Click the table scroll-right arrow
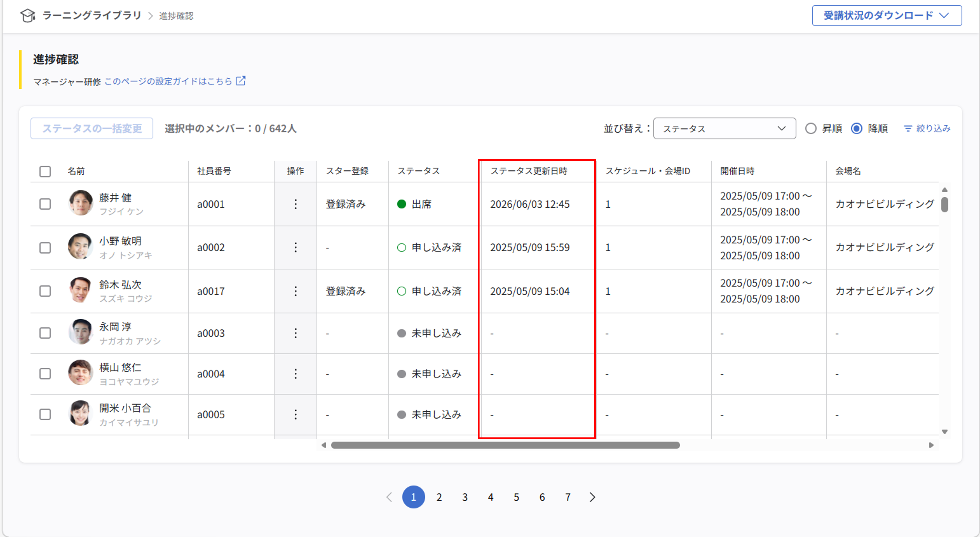Viewport: 980px width, 537px height. 931,445
